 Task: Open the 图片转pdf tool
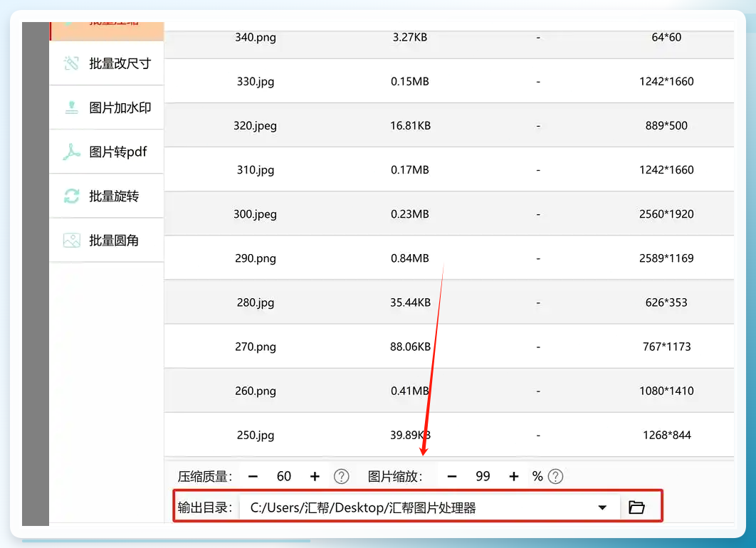click(107, 152)
